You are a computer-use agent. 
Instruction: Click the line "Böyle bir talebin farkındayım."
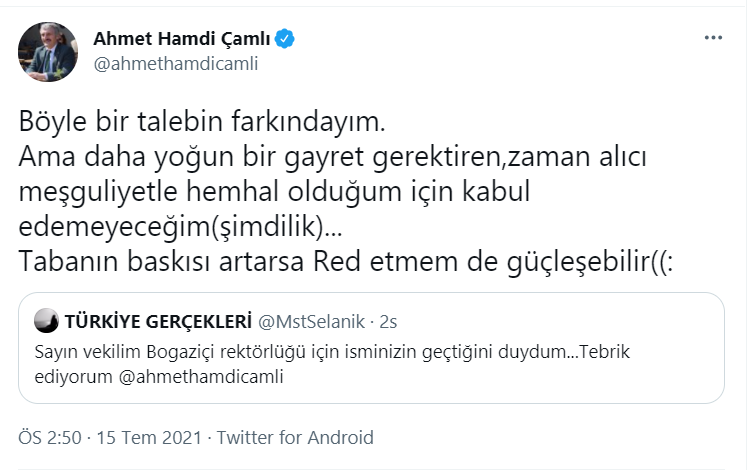coord(202,125)
